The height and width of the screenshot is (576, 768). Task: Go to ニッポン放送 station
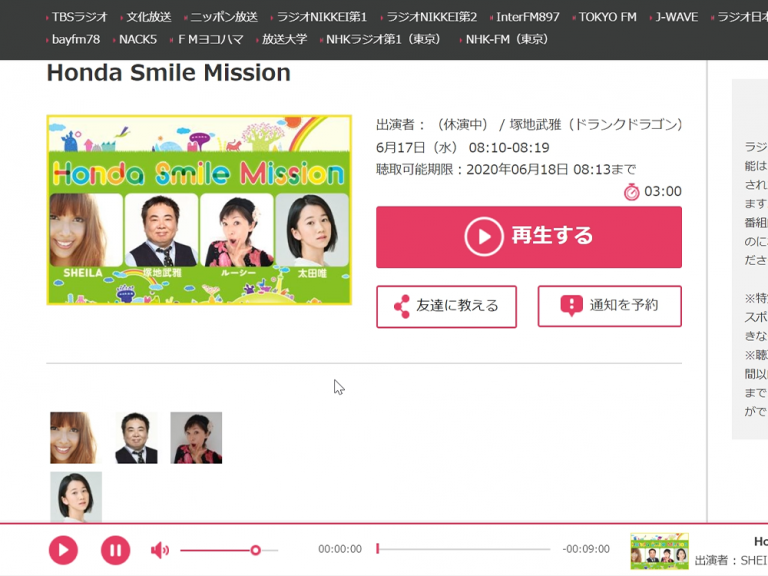pyautogui.click(x=223, y=17)
